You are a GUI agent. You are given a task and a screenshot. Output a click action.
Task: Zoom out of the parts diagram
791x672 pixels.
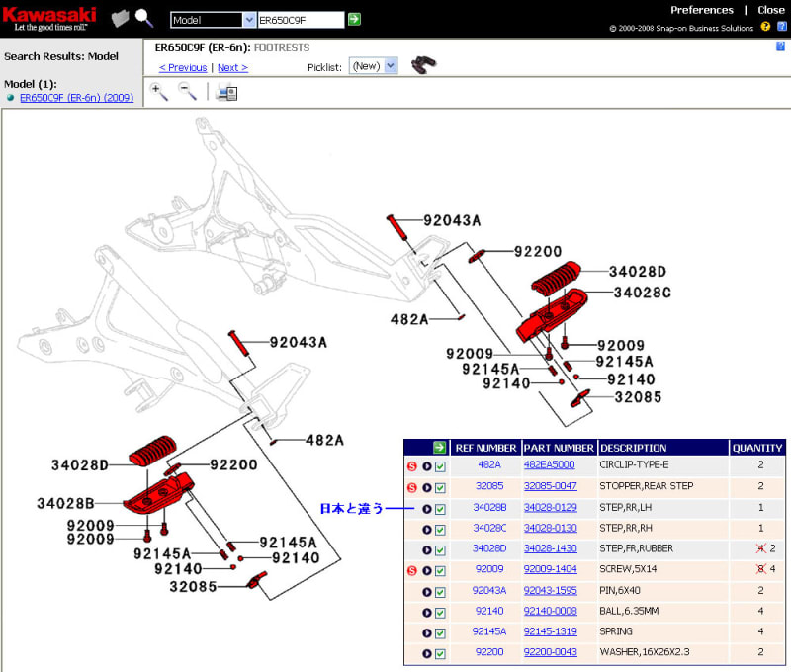(x=187, y=92)
